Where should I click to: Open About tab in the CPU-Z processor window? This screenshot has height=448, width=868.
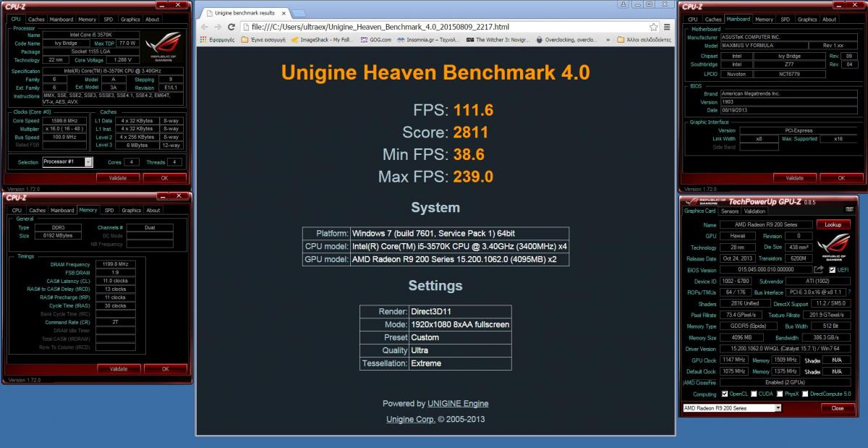click(x=153, y=20)
